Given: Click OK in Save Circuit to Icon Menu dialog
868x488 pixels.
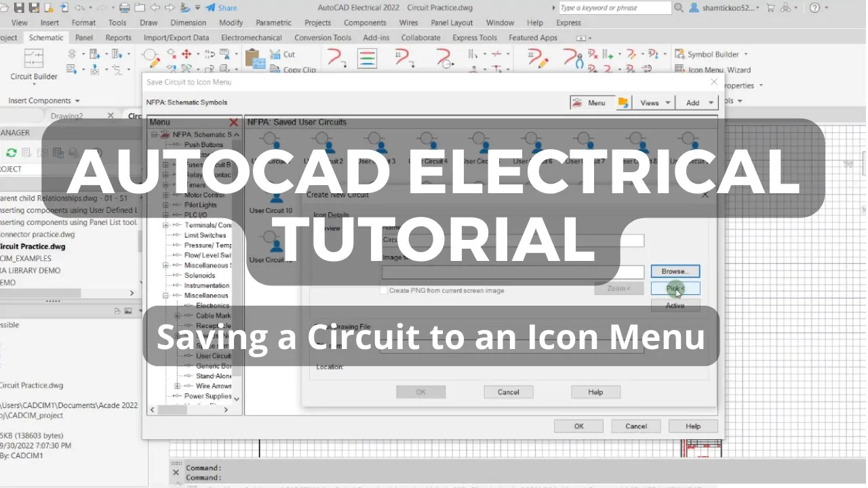Looking at the screenshot, I should 578,426.
